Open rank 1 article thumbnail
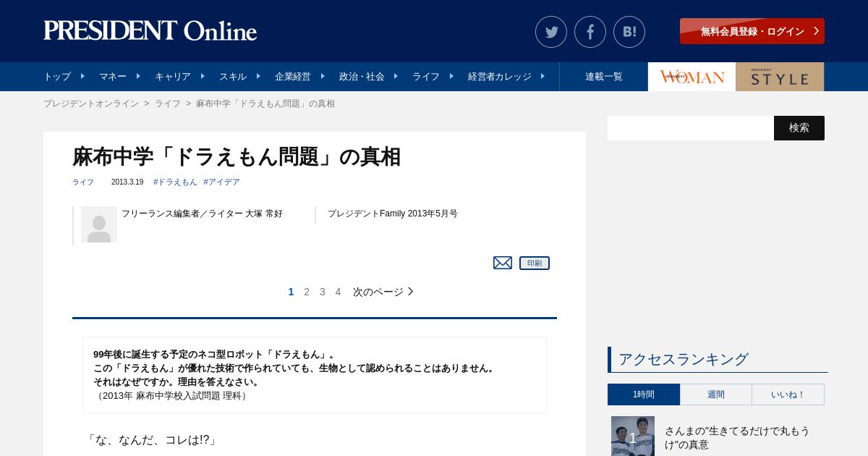This screenshot has width=868, height=456. click(633, 436)
